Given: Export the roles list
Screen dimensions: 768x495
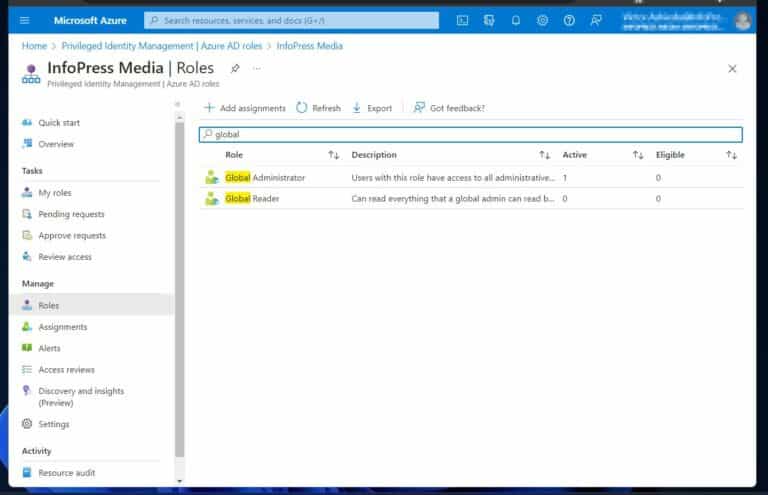Looking at the screenshot, I should point(372,108).
